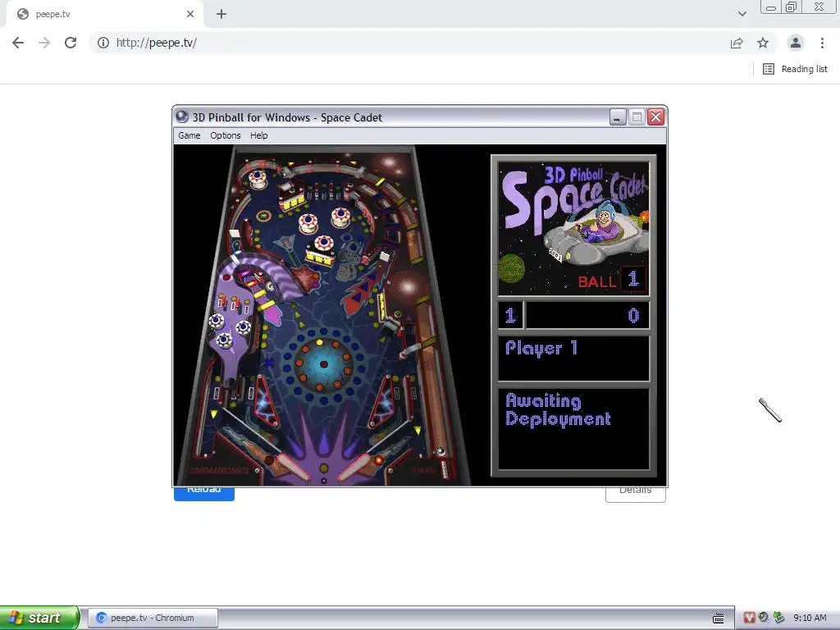Screen dimensions: 840x630
Task: Expand the tab search chevron
Action: (742, 14)
